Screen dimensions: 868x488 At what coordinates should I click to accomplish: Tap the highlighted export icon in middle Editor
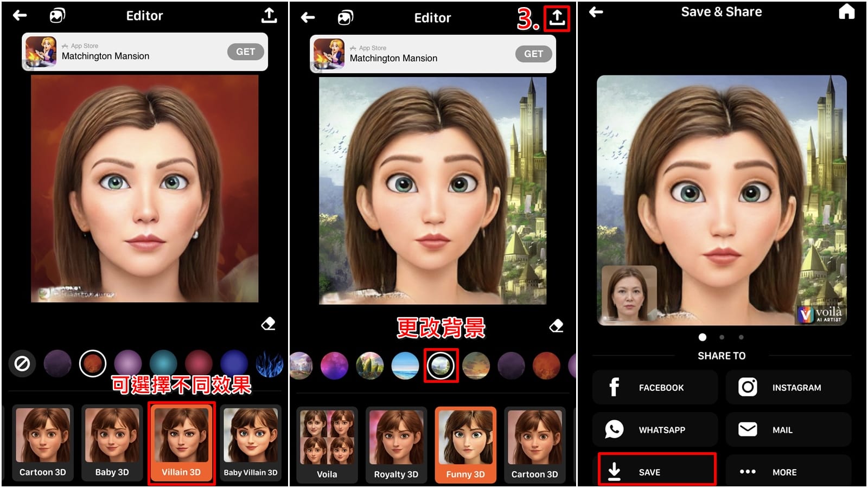pyautogui.click(x=557, y=18)
